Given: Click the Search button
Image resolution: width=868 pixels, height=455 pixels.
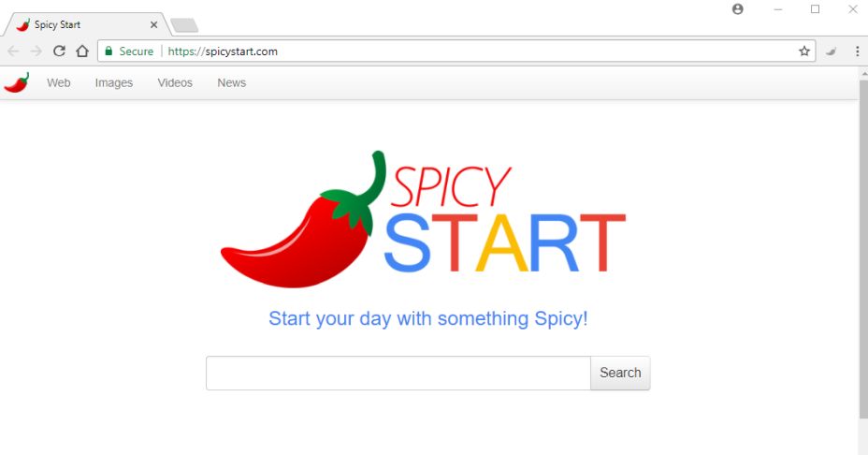Looking at the screenshot, I should 620,373.
